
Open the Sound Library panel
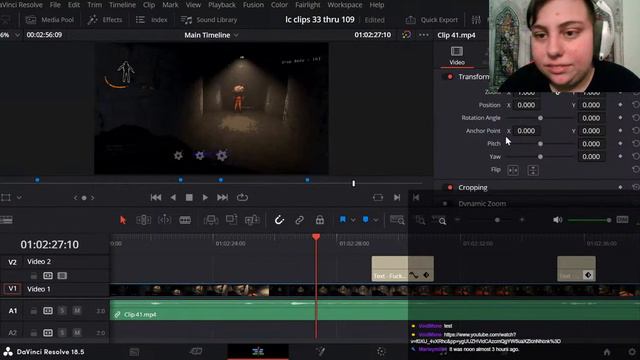[x=209, y=20]
